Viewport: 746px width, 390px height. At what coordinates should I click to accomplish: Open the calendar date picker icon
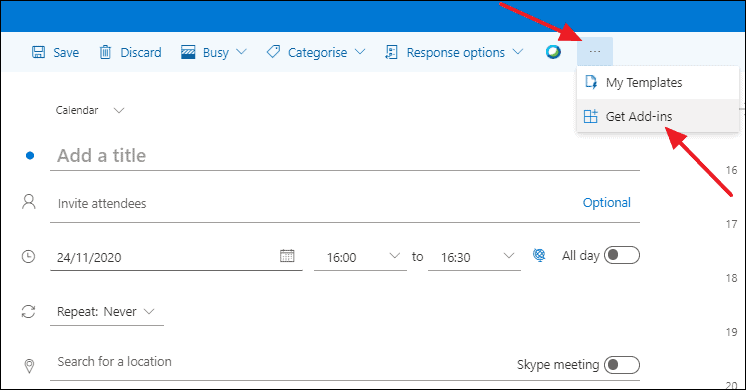coord(287,256)
